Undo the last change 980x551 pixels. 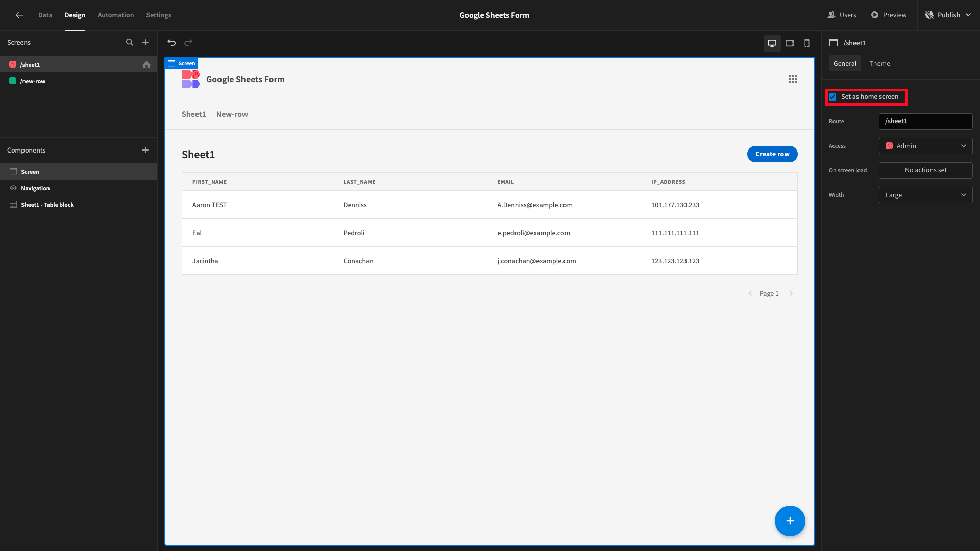[171, 43]
